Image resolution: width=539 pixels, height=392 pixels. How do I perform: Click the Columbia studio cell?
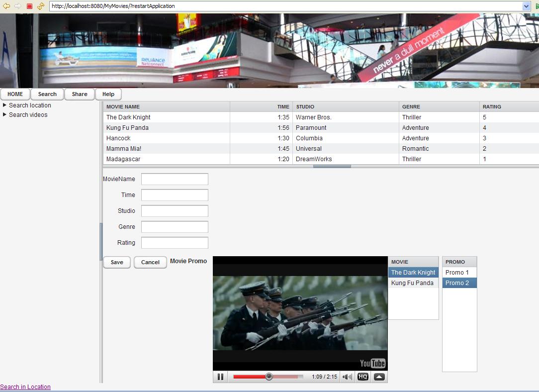click(346, 138)
